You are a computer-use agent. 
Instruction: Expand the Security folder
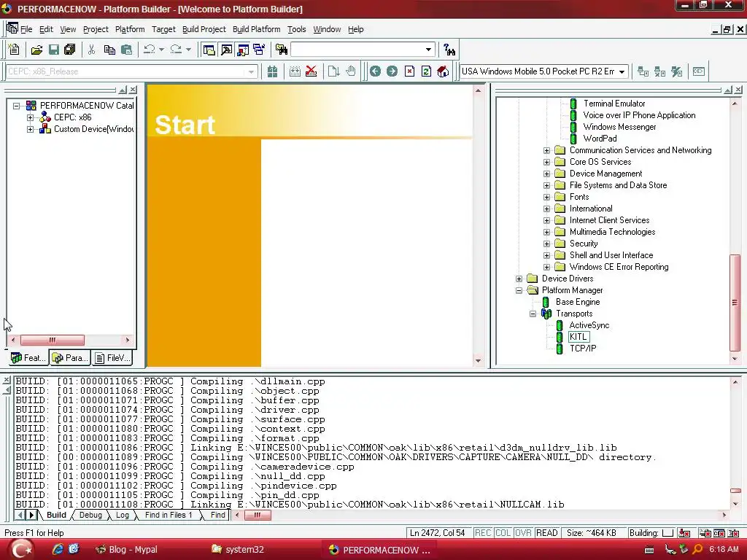coord(546,244)
